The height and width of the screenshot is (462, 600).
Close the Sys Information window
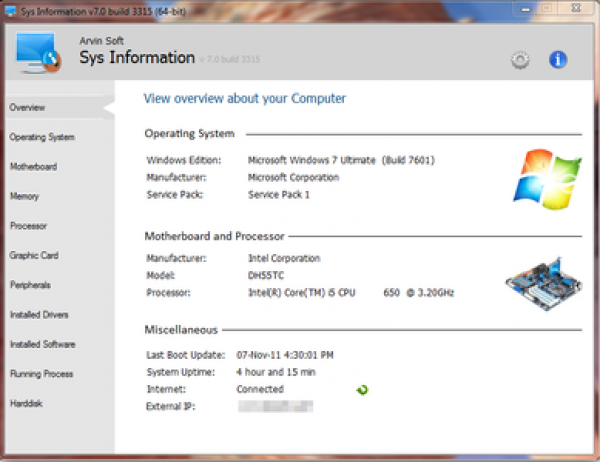tap(576, 8)
